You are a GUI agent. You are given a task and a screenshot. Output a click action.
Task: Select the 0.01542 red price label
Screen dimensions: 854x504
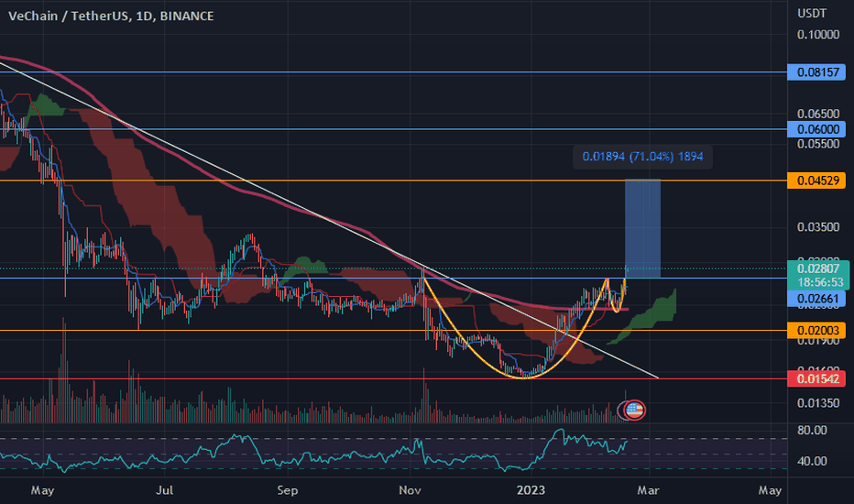[x=816, y=378]
